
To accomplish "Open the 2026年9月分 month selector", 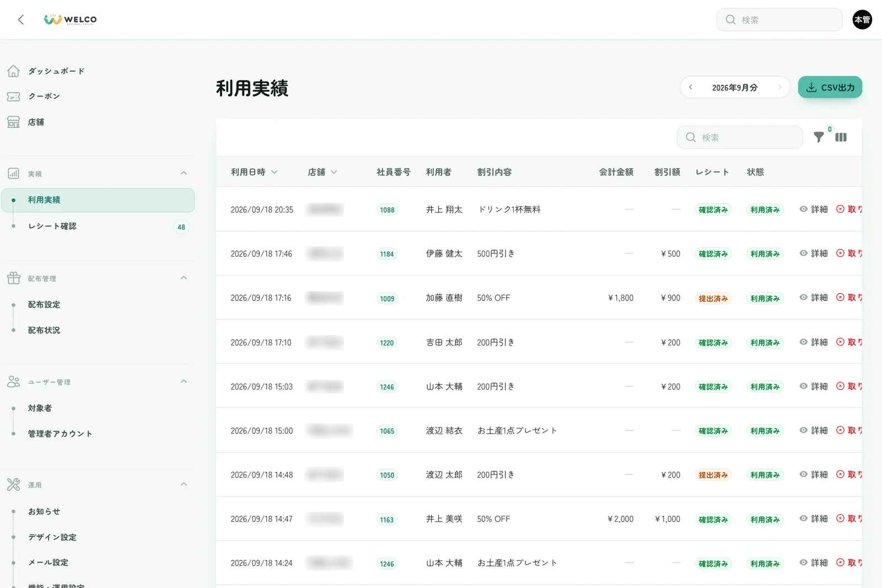I will (x=735, y=88).
